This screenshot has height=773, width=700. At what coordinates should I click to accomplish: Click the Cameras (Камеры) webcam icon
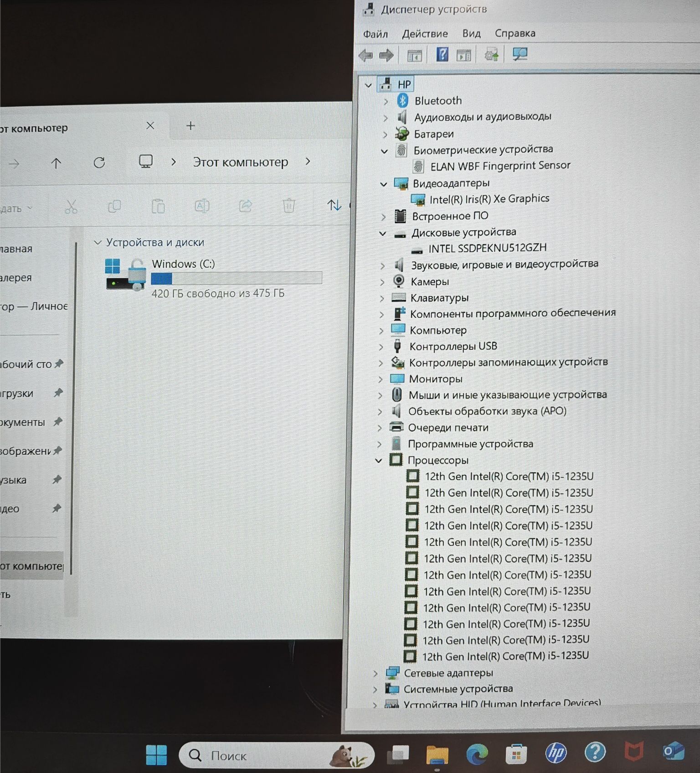(x=399, y=281)
